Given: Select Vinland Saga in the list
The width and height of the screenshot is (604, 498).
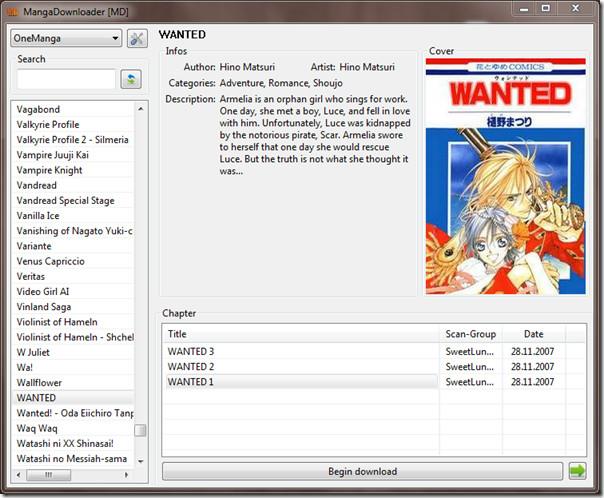Looking at the screenshot, I should [x=44, y=307].
